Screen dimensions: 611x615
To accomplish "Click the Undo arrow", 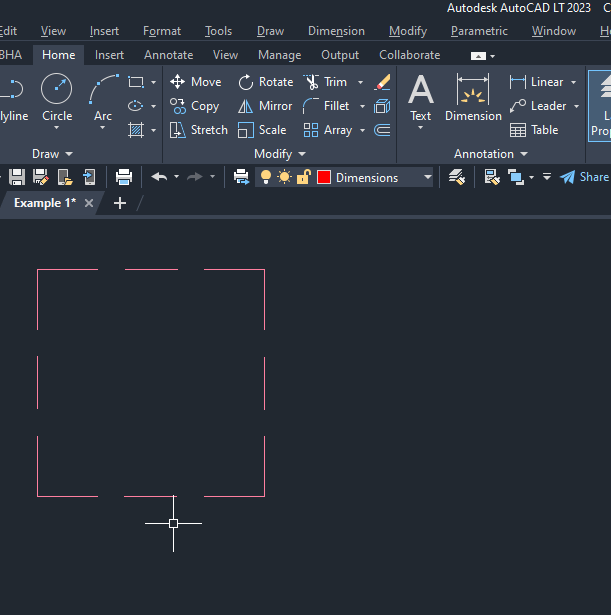I will [x=159, y=177].
